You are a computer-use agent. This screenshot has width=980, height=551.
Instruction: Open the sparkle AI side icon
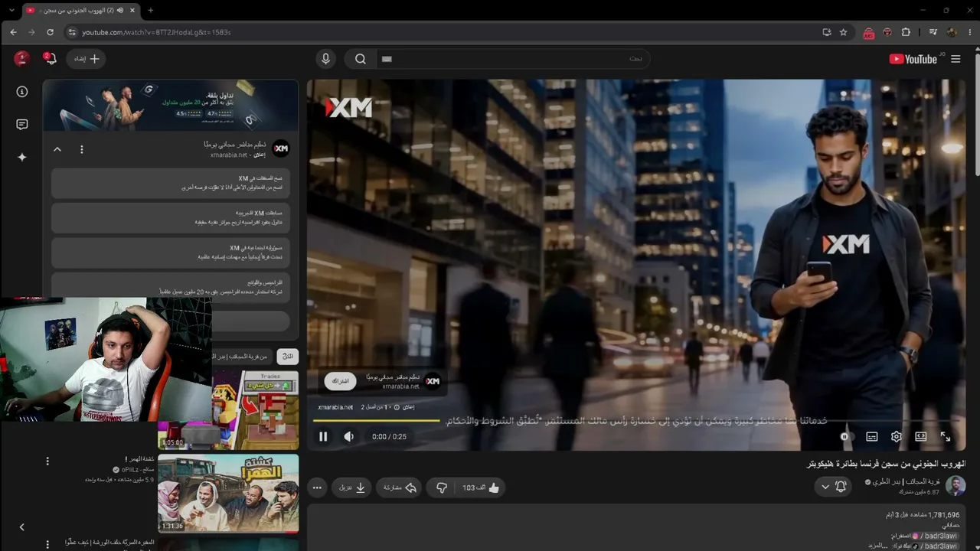(x=22, y=157)
